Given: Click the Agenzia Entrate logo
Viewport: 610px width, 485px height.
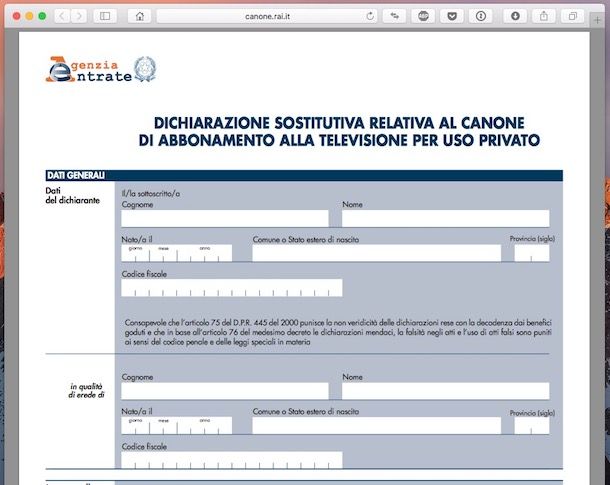Looking at the screenshot, I should click(x=89, y=70).
